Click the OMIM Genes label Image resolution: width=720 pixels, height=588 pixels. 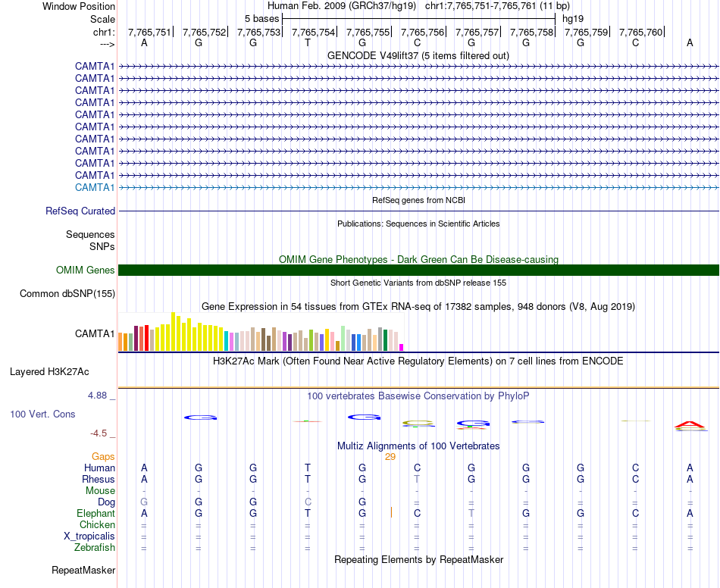coord(86,270)
